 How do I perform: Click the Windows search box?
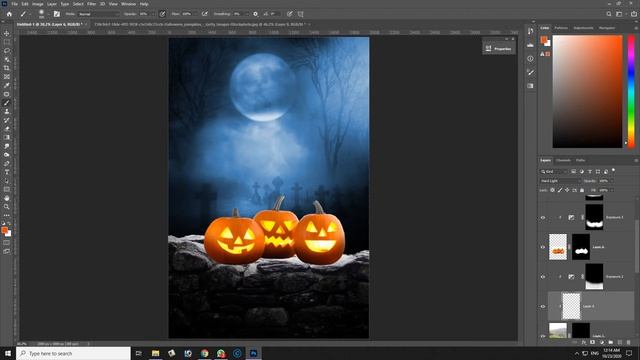tap(73, 353)
